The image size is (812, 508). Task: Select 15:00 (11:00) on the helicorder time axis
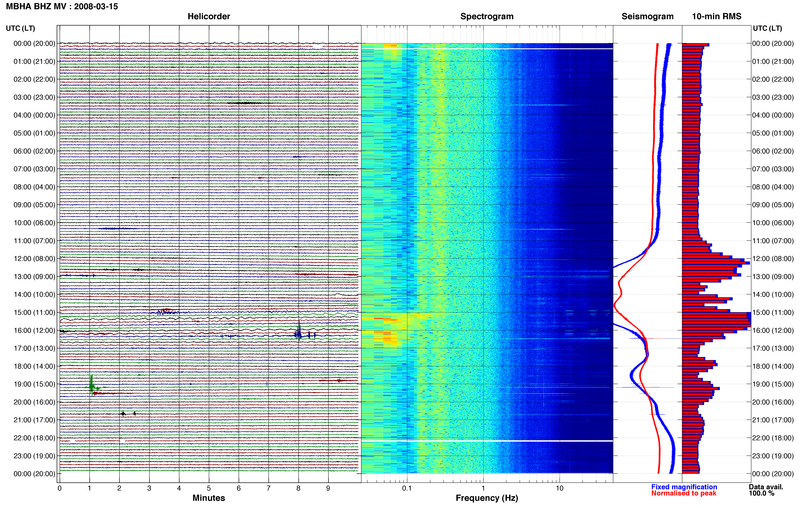(34, 312)
